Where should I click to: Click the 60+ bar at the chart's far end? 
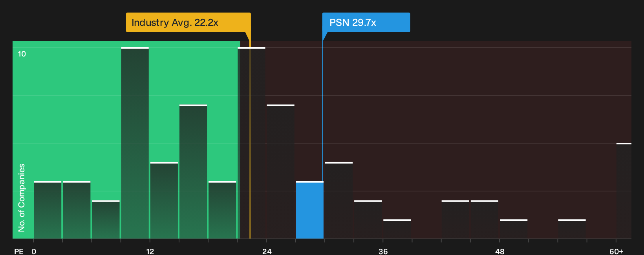pos(624,191)
